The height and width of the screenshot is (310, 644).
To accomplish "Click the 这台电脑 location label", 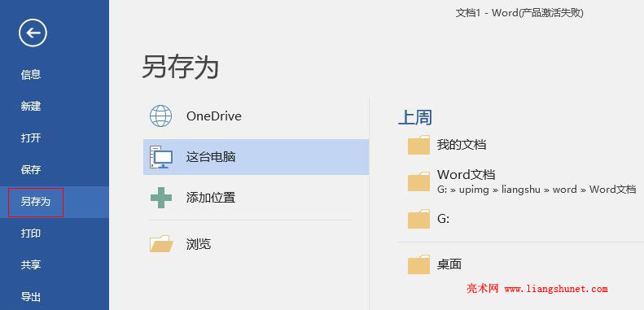I will click(211, 157).
